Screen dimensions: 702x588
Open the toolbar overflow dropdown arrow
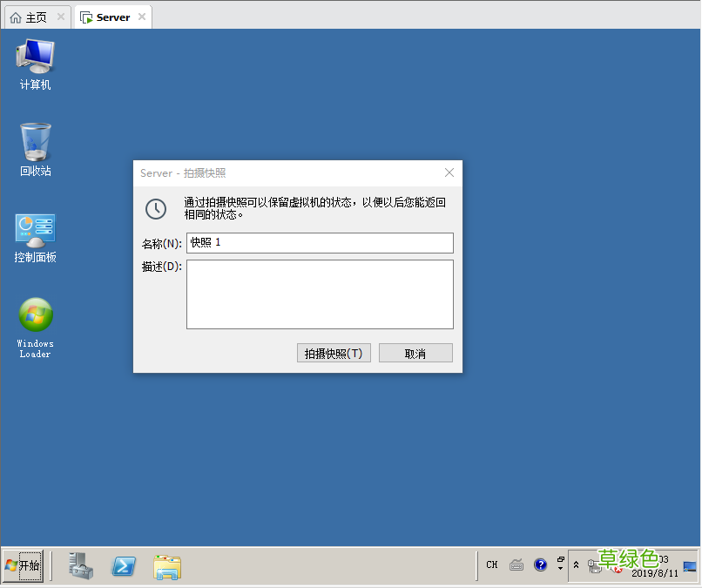(560, 569)
